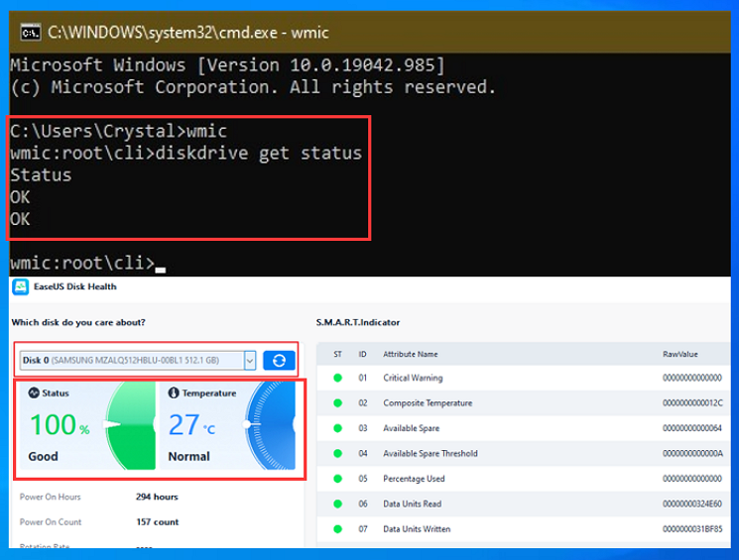This screenshot has width=739, height=560.
Task: Click green status dot for Available Spare row 03
Action: [x=337, y=428]
